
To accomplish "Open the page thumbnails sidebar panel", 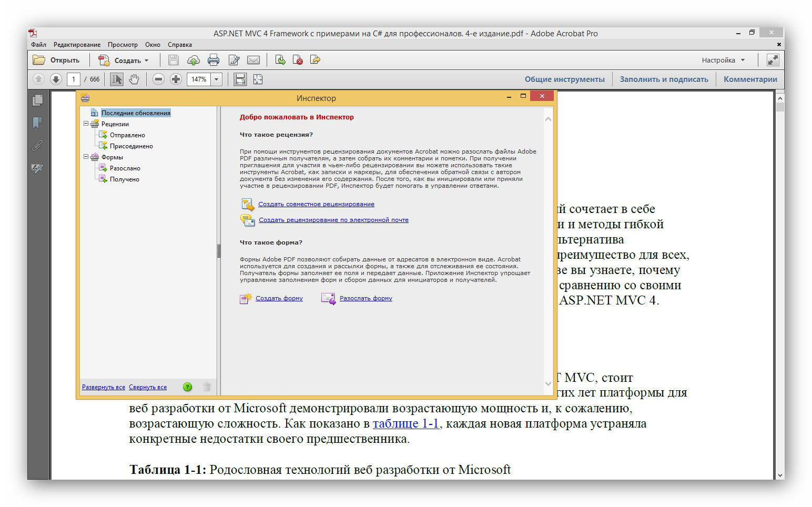I will 37,100.
